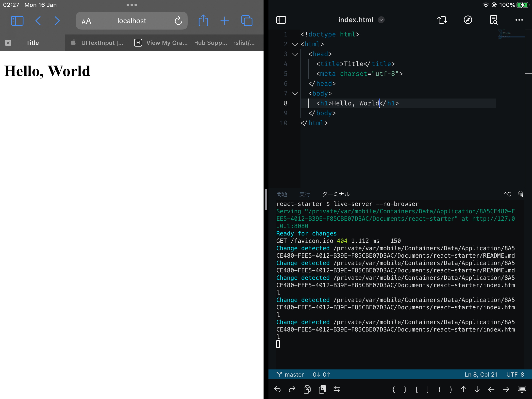The height and width of the screenshot is (399, 532).
Task: Open the live preview compass icon
Action: (467, 20)
